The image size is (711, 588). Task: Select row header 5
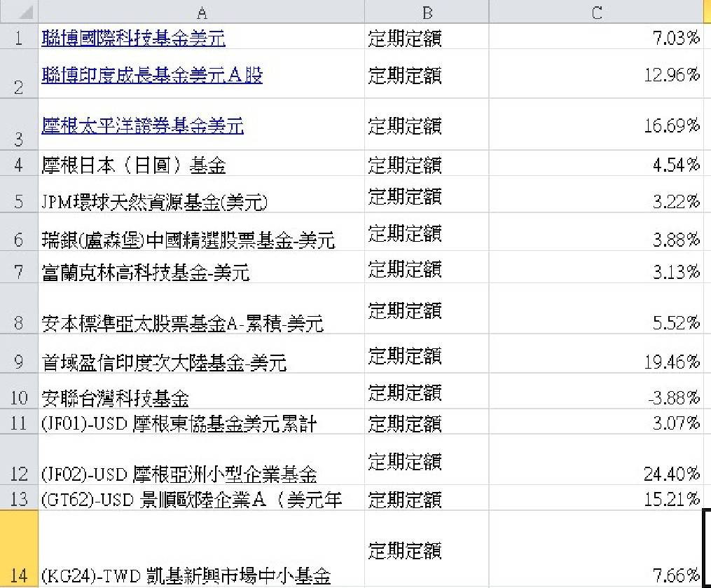[x=19, y=194]
